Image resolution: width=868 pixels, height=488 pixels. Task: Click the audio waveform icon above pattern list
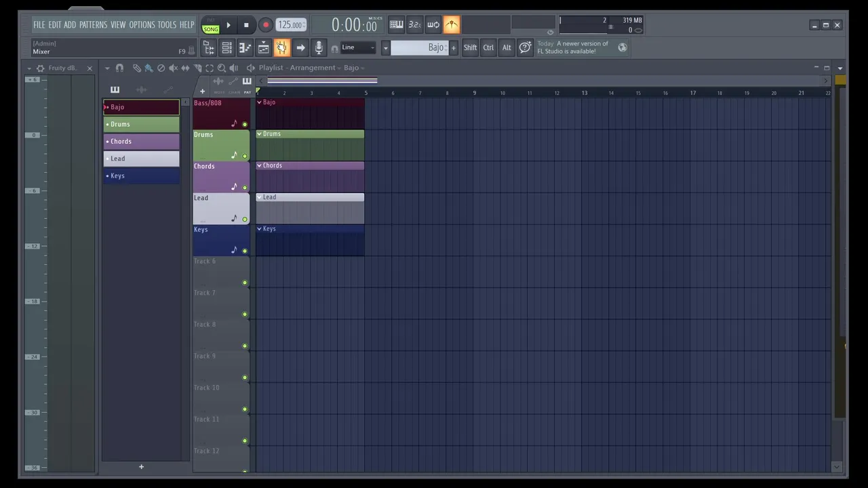click(x=141, y=89)
